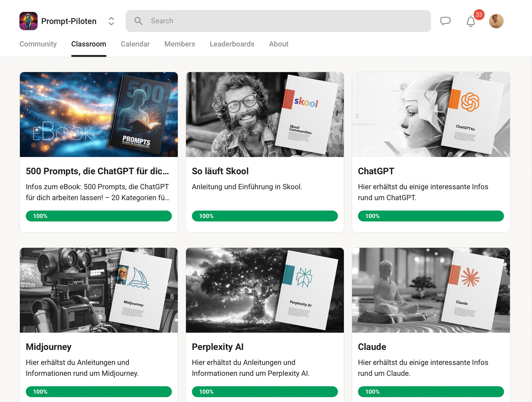532x402 pixels.
Task: Open the 500 Prompts eBook cover image
Action: 99,115
